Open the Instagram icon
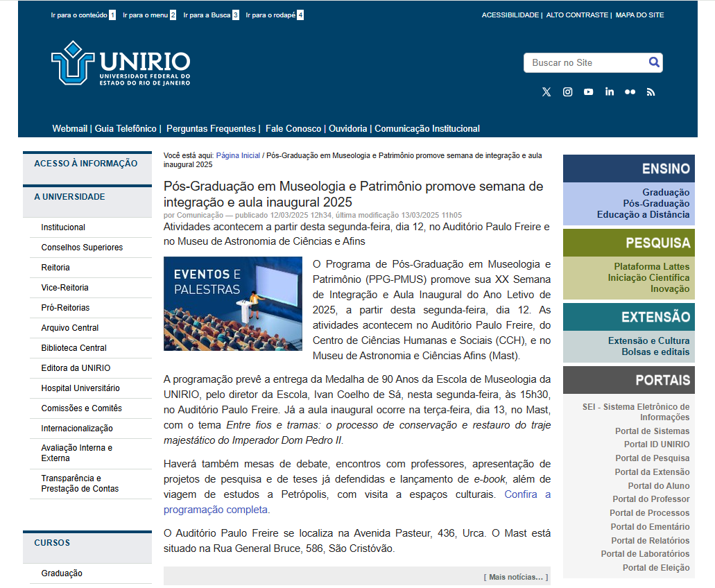This screenshot has height=588, width=715. click(567, 92)
